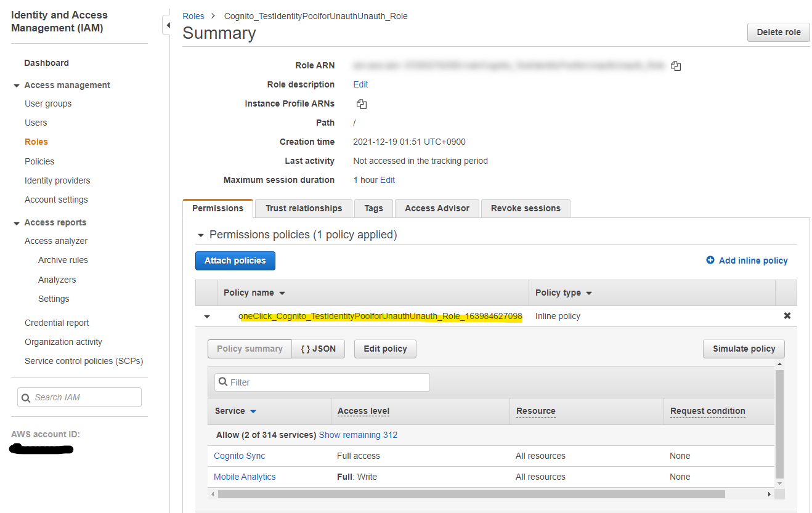Open Archive rules
The height and width of the screenshot is (513, 812).
click(63, 260)
